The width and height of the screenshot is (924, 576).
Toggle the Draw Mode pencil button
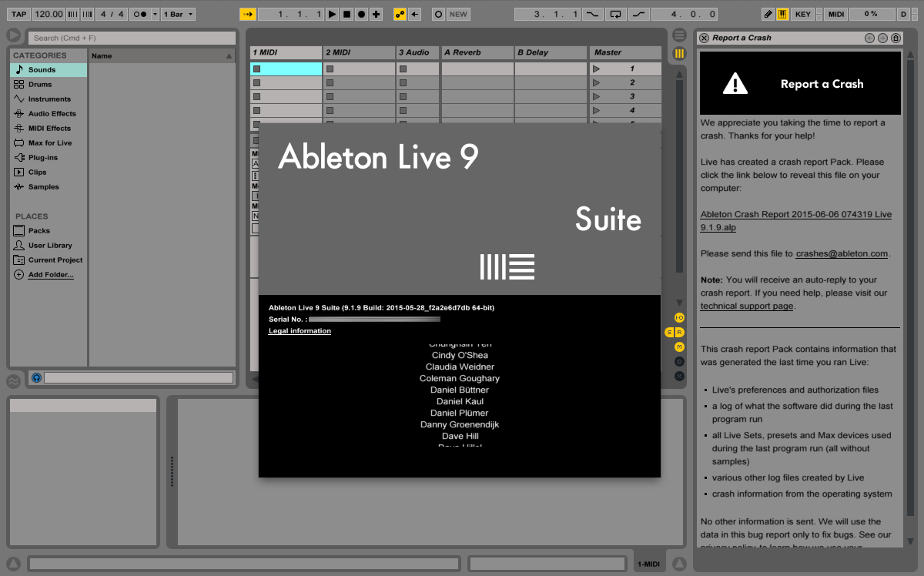click(768, 14)
